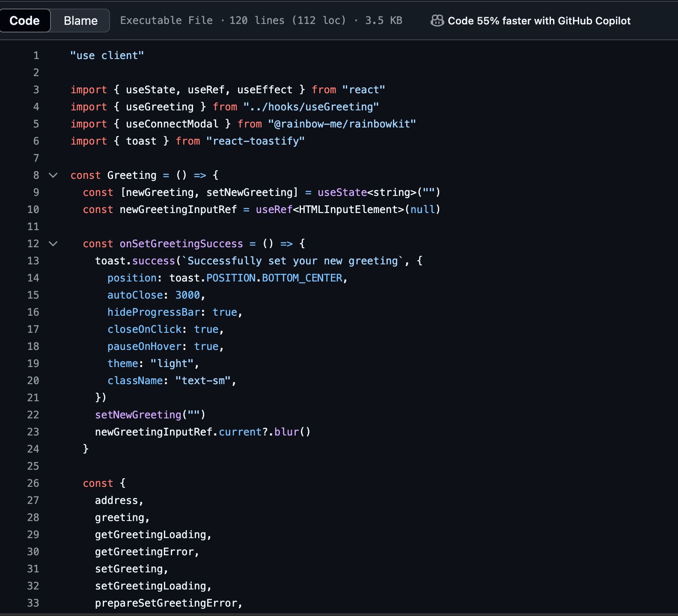Screen dimensions: 678x616
Task: Select line number 5
Action: [36, 124]
